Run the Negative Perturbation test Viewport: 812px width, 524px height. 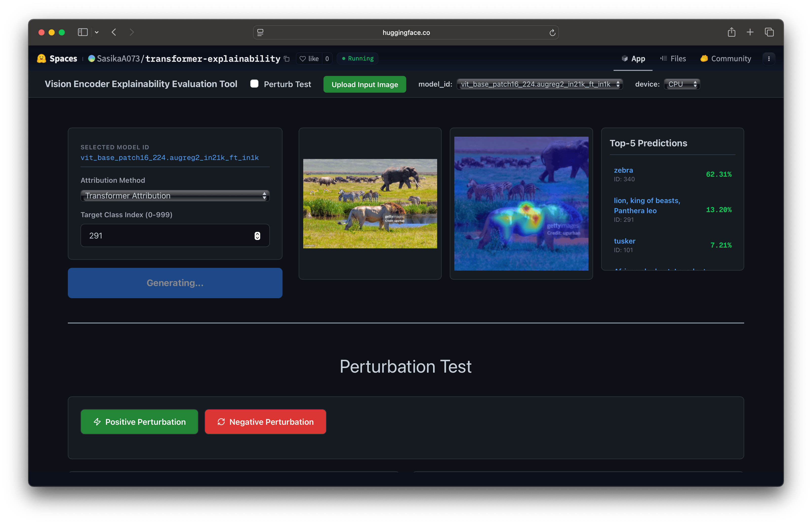coord(265,421)
